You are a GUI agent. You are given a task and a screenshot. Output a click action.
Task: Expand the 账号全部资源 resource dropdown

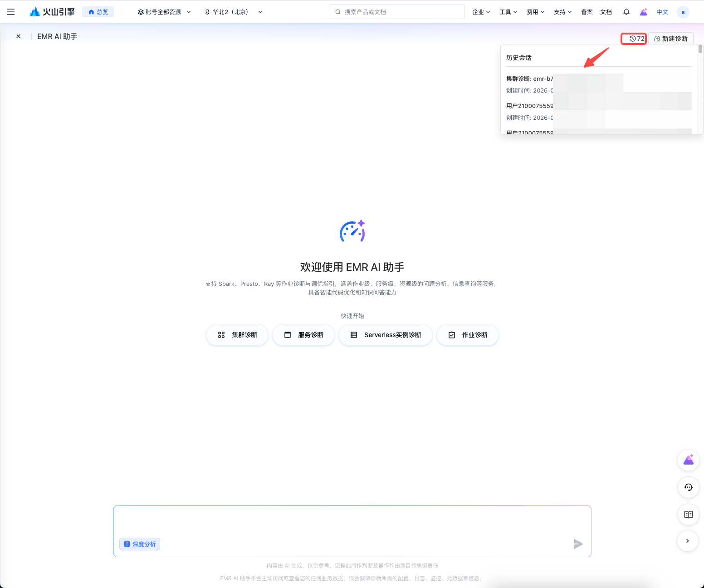click(x=164, y=12)
